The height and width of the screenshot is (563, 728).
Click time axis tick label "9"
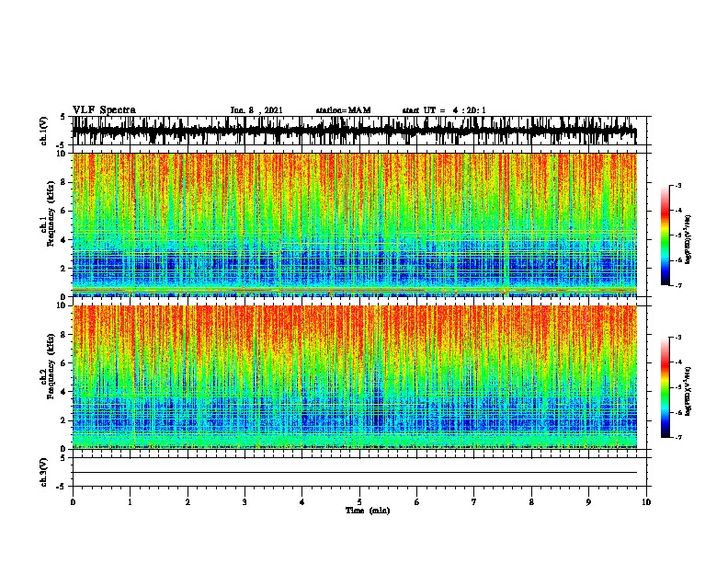588,502
